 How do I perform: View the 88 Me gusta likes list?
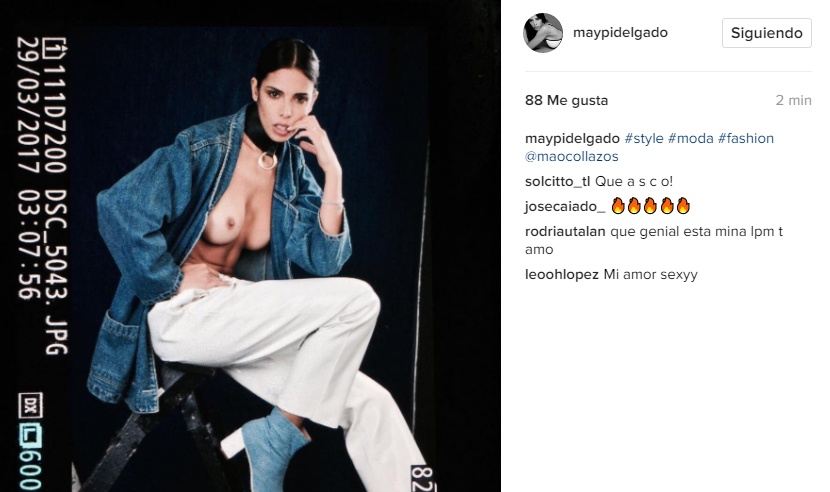coord(566,100)
